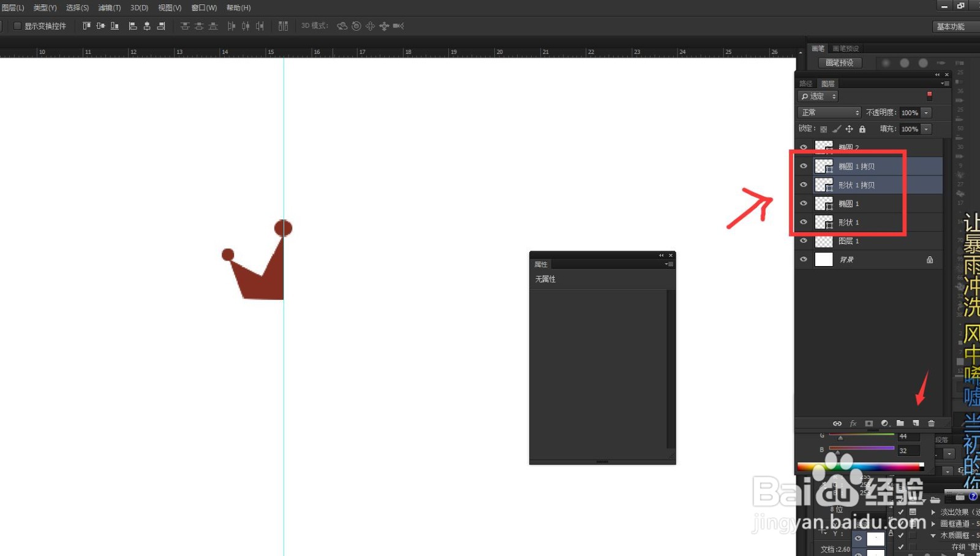Select the 3D rotate mode icon
The width and height of the screenshot is (980, 556).
point(342,26)
